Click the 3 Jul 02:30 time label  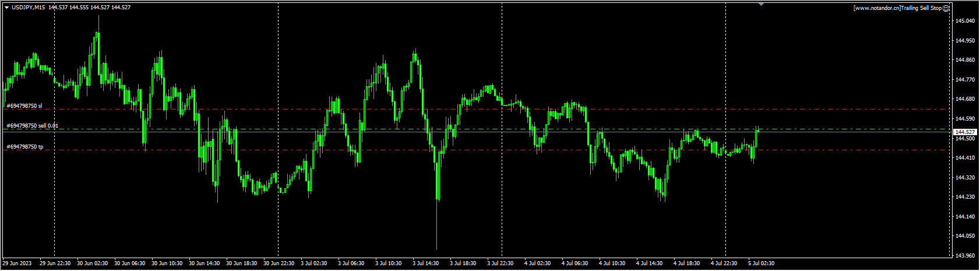click(315, 263)
